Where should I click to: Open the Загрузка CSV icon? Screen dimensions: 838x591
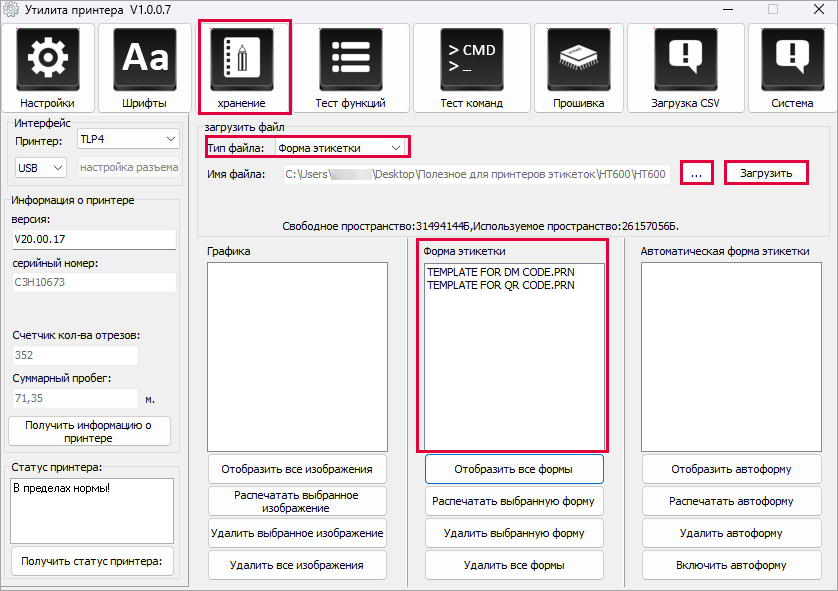(x=686, y=68)
